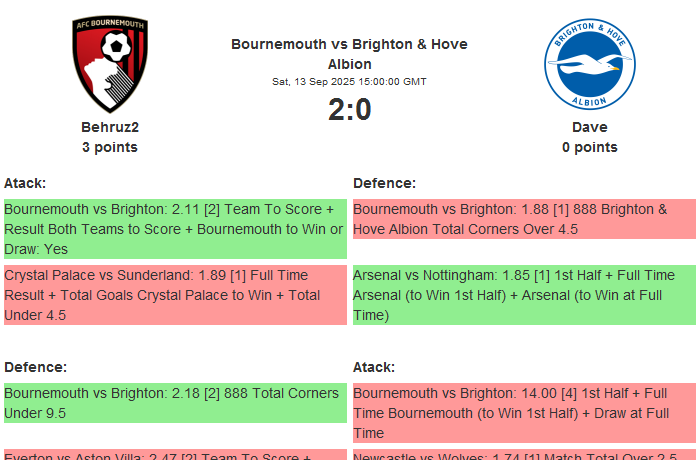Viewport: 700px width, 460px height.
Task: Click the Brighton & Hove Albion crest
Action: [590, 63]
